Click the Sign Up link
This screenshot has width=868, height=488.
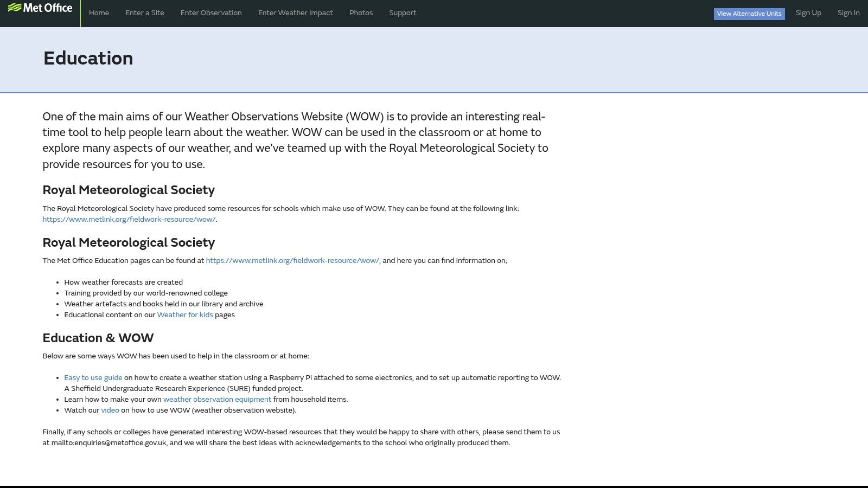pos(808,13)
